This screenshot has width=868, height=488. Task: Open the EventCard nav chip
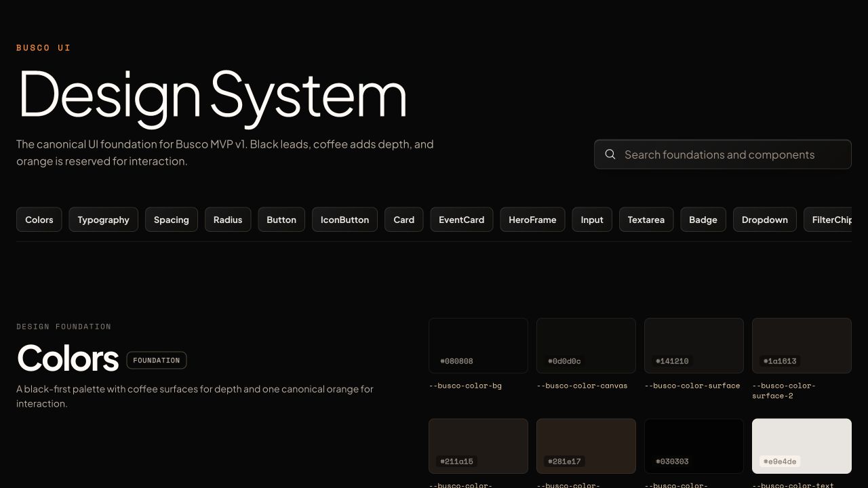point(462,220)
